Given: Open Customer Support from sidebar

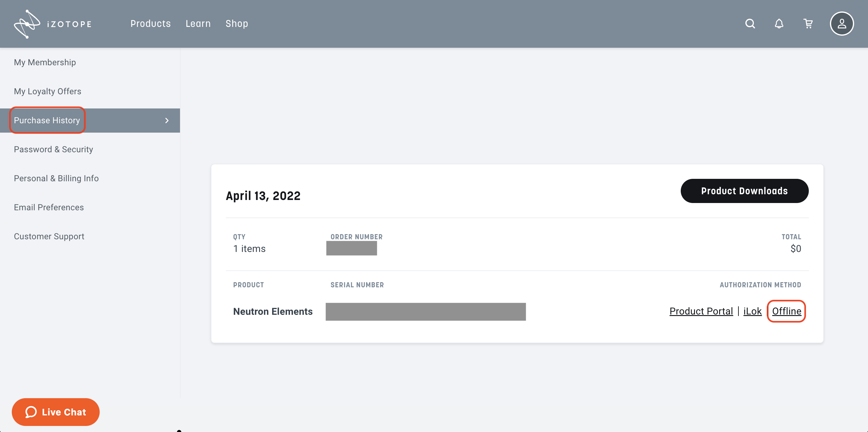Looking at the screenshot, I should tap(49, 236).
